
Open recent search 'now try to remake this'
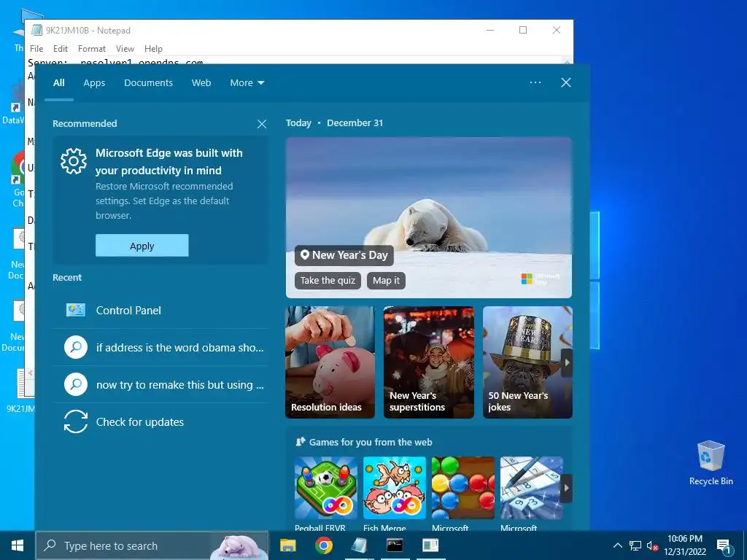160,385
